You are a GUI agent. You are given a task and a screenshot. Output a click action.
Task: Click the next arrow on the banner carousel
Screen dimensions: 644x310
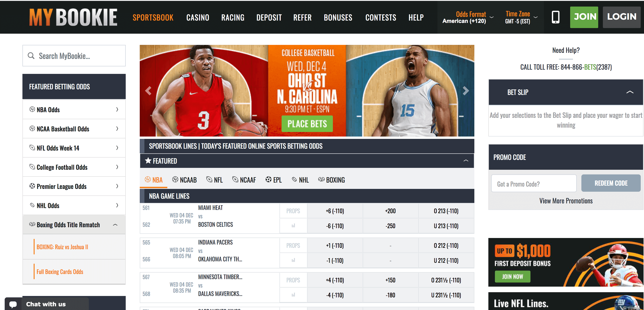click(465, 90)
